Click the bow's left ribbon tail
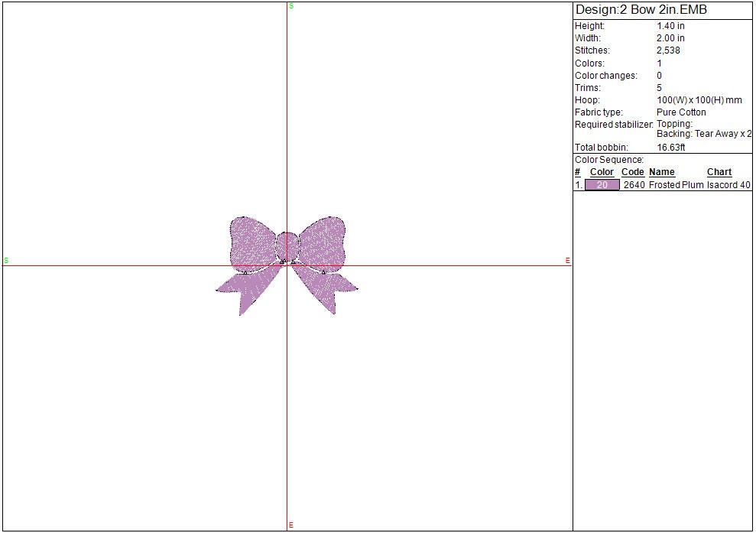The image size is (756, 533). [246, 291]
